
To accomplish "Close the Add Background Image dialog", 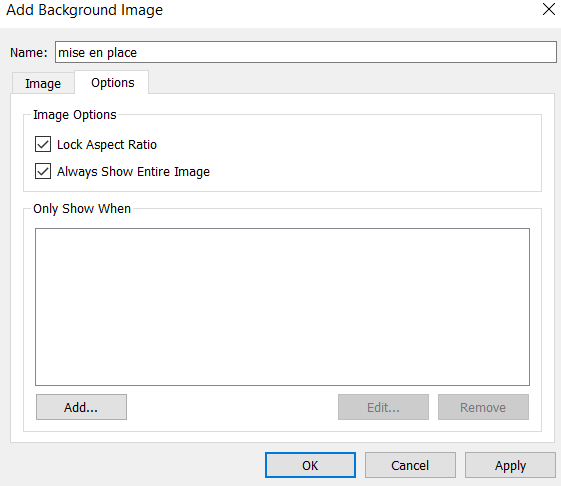I will click(548, 9).
